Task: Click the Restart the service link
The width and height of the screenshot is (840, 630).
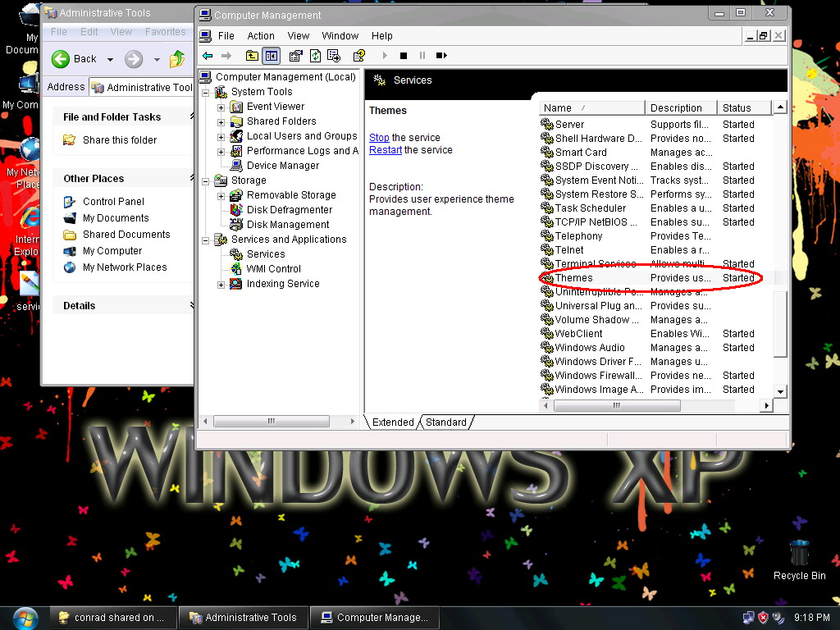Action: (386, 150)
